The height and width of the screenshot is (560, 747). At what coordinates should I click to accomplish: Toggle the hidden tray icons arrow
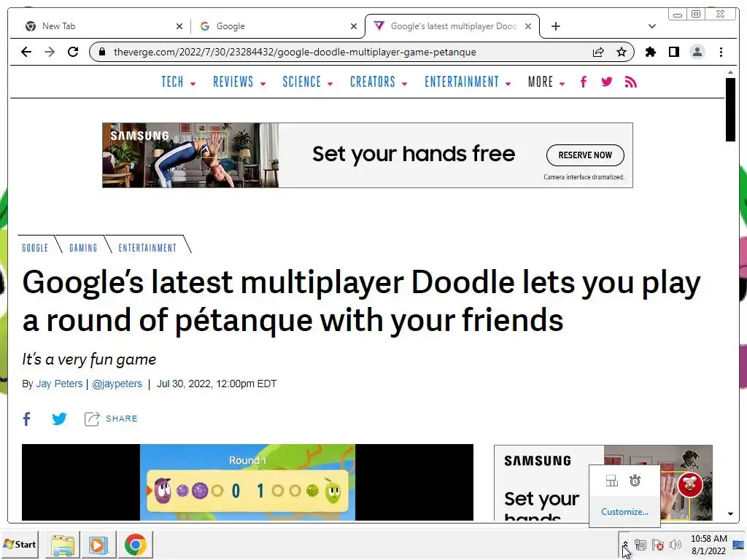click(625, 545)
